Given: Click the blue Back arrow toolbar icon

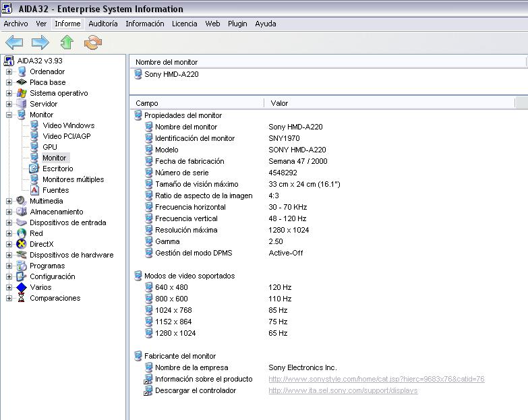Looking at the screenshot, I should pos(14,43).
